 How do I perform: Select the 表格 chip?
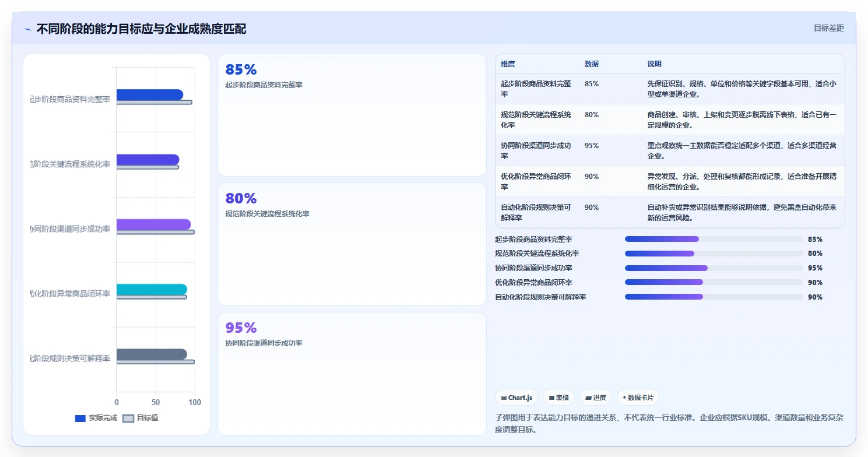tap(558, 398)
